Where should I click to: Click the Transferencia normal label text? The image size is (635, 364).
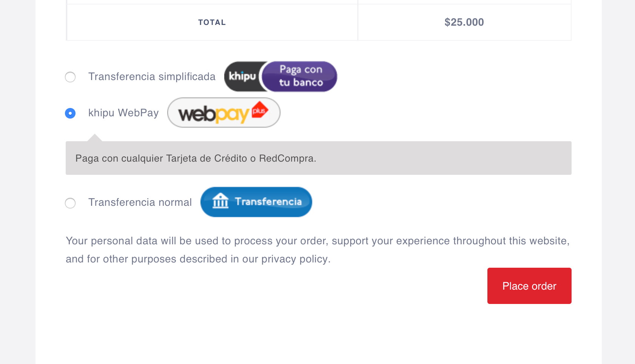click(140, 202)
